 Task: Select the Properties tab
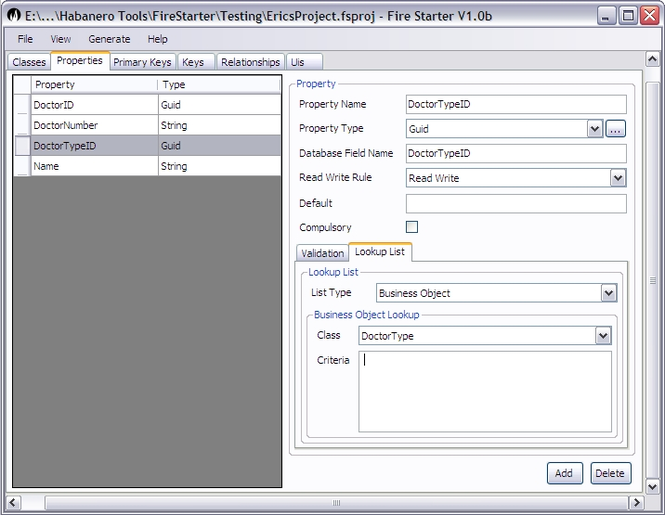click(x=80, y=61)
